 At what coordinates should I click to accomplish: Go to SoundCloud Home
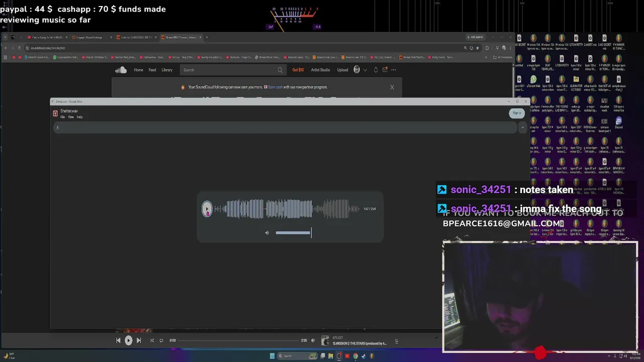tap(138, 70)
